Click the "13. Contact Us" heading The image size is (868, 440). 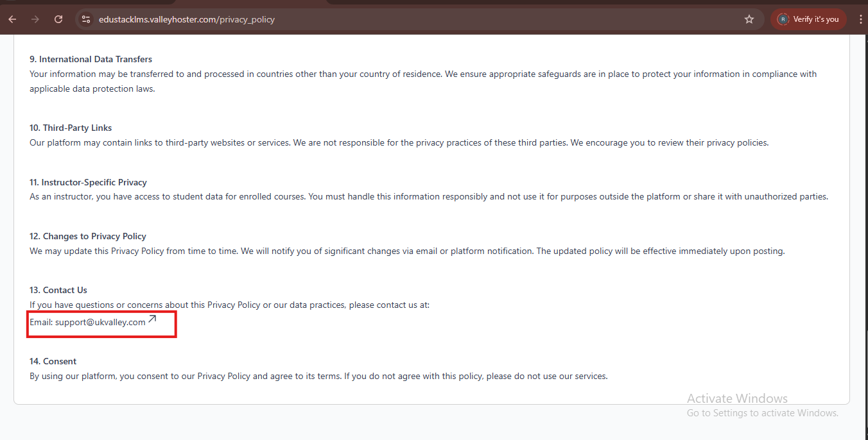(58, 290)
